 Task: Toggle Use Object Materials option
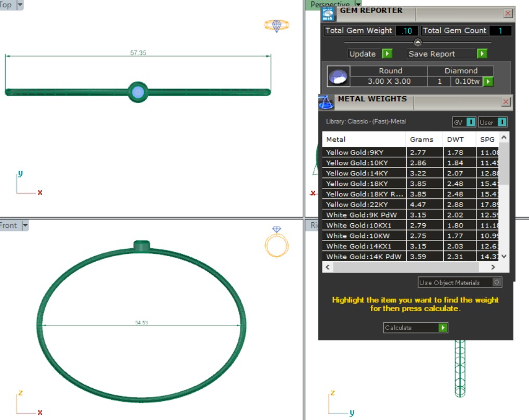497,282
